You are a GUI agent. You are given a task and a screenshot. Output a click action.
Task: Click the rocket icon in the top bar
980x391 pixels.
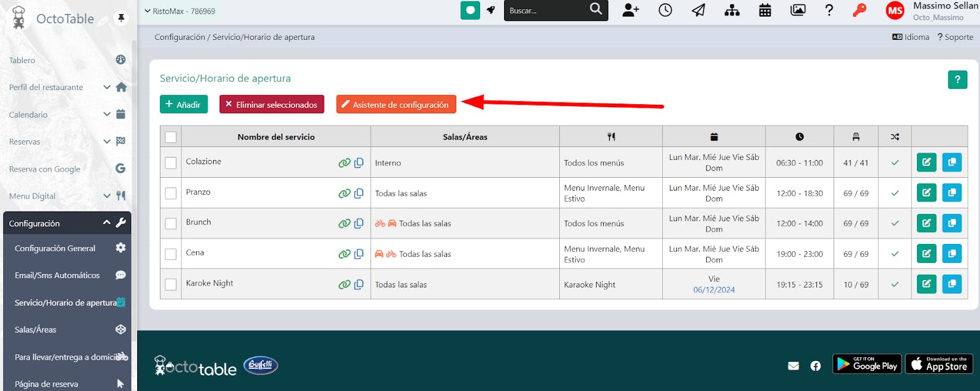point(491,10)
